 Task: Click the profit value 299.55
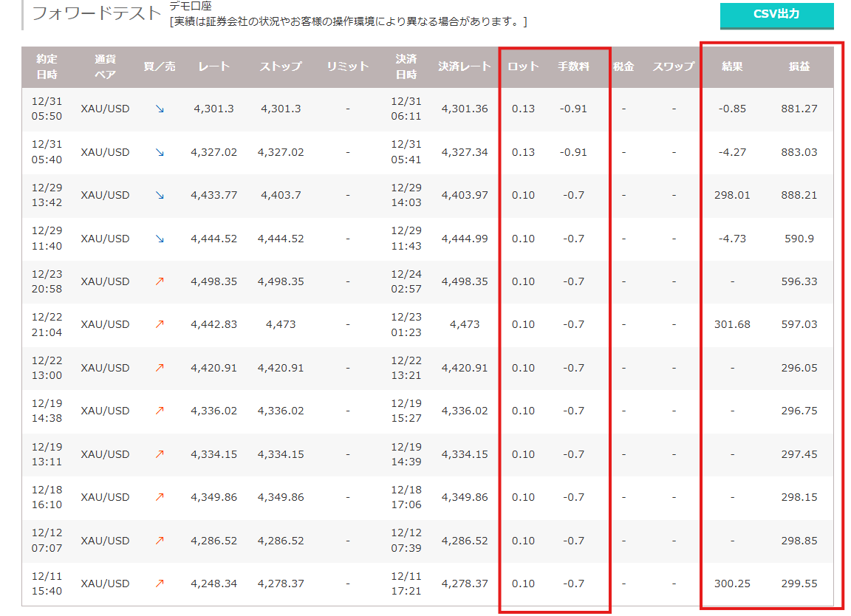[799, 584]
